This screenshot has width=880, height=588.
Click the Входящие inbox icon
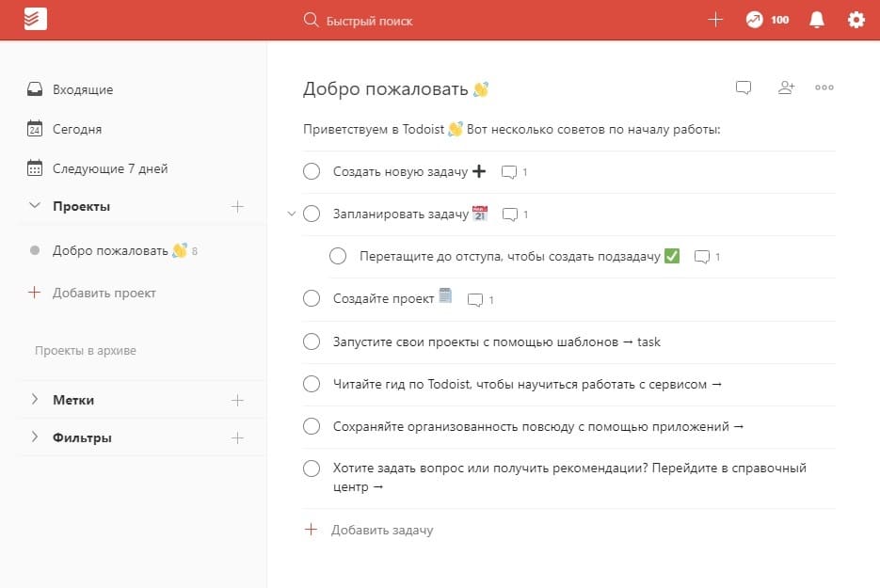click(35, 89)
